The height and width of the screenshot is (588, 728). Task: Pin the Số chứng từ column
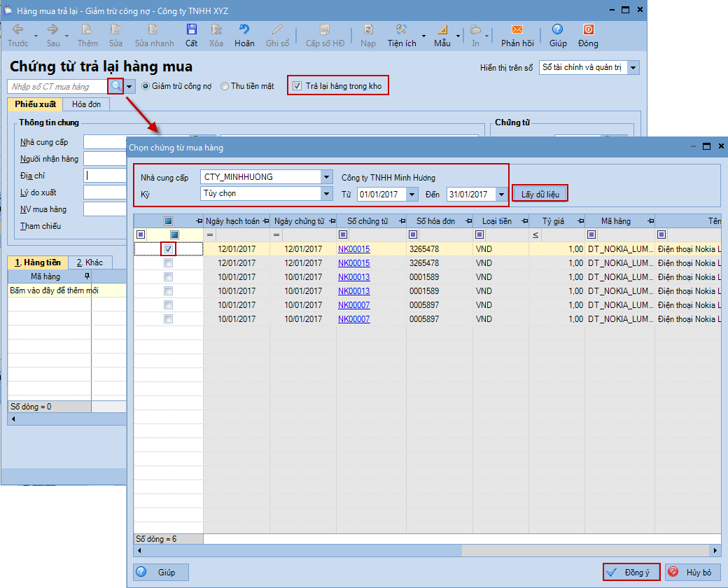[x=402, y=221]
